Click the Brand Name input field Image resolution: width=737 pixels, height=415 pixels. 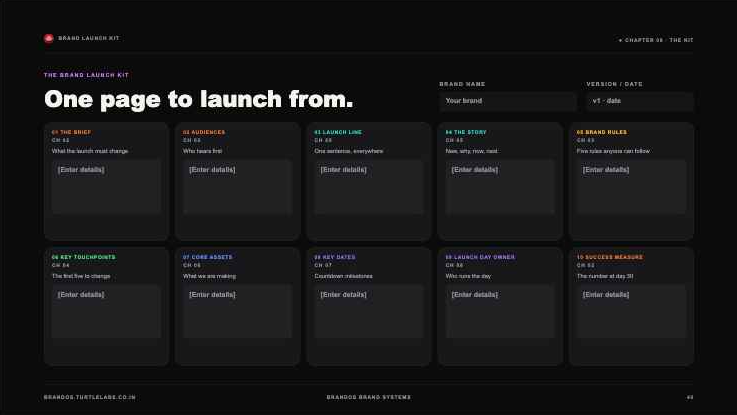pyautogui.click(x=508, y=101)
